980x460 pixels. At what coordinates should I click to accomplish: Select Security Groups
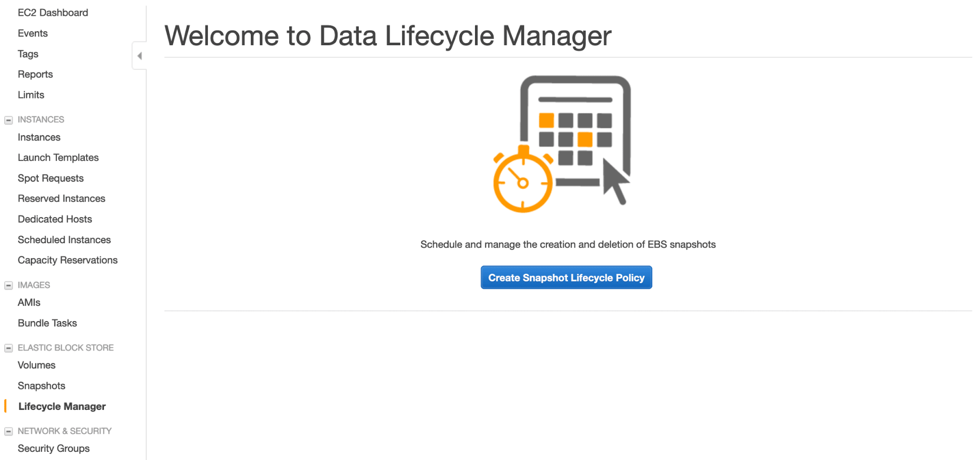(54, 449)
